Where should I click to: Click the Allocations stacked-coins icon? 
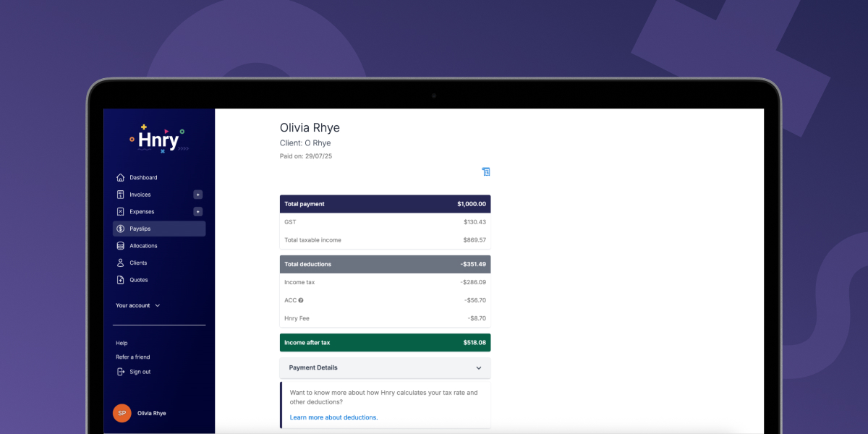click(x=120, y=245)
